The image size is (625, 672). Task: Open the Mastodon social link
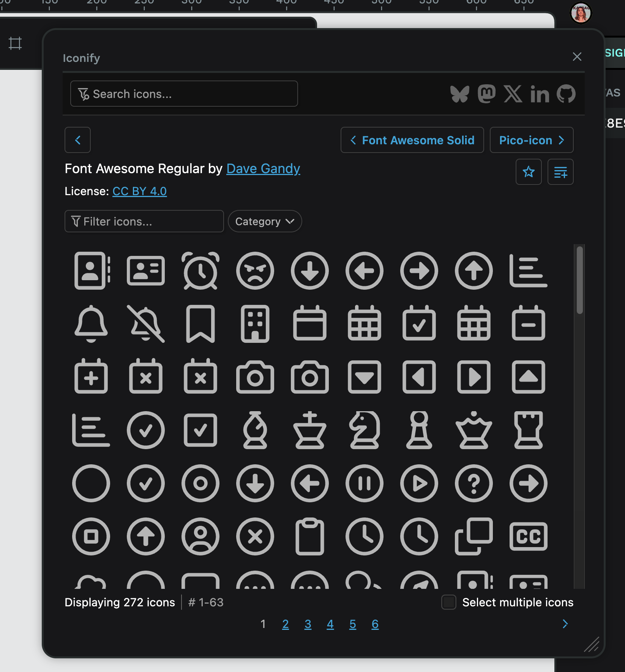486,94
